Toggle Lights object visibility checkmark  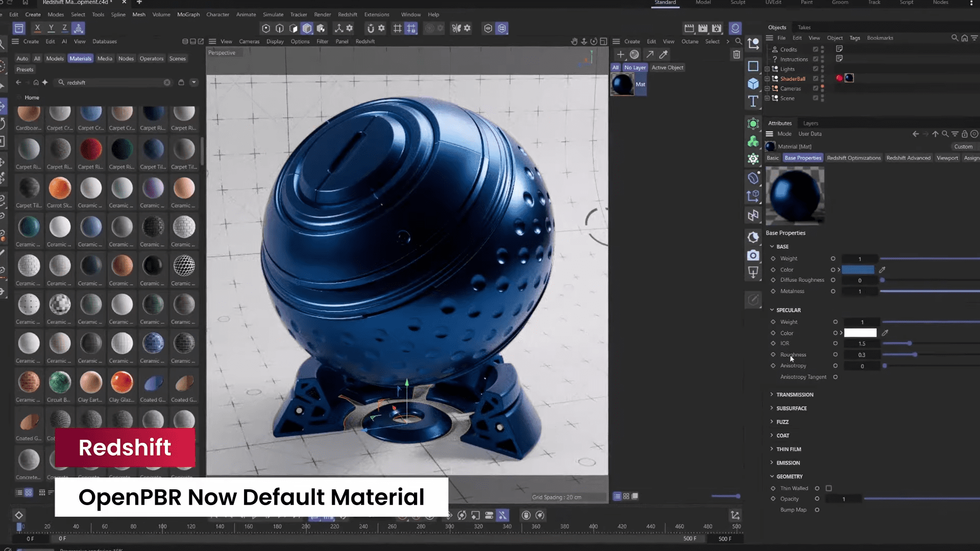[816, 69]
